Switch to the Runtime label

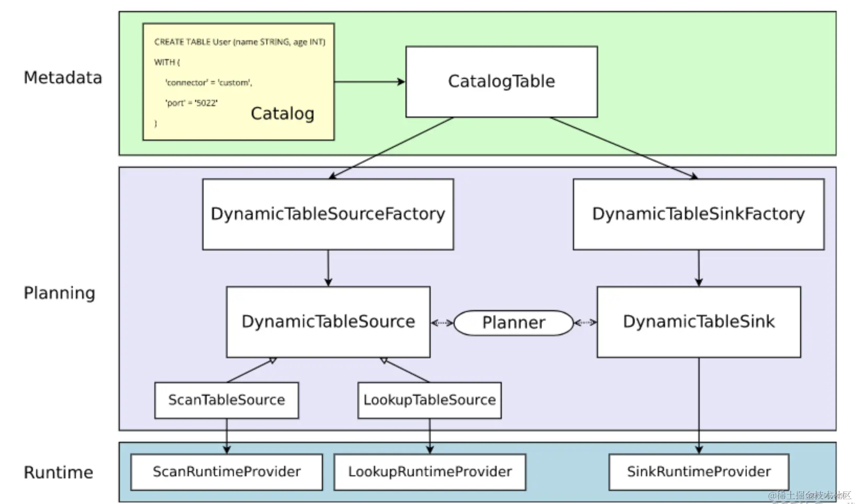[58, 472]
